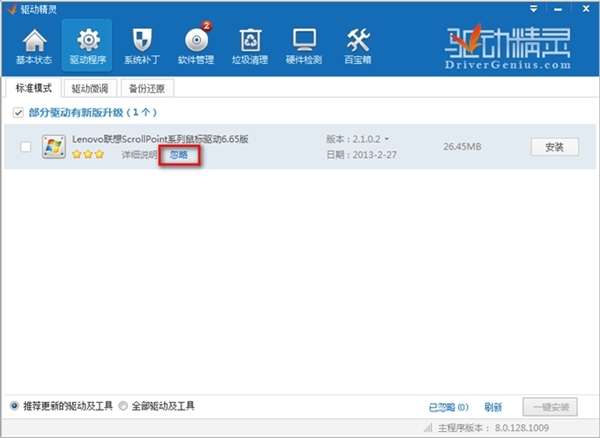Click the 一键安装 button
This screenshot has width=600, height=438.
[550, 407]
